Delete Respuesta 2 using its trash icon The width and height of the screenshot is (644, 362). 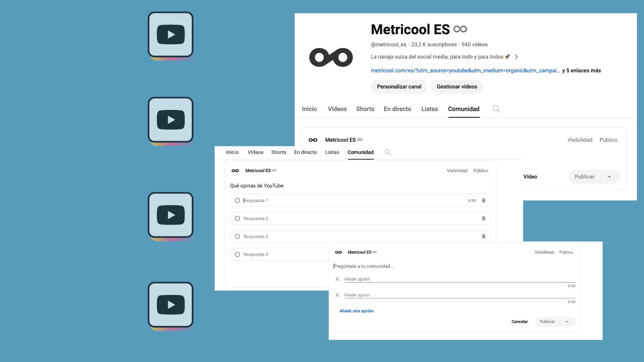coord(484,219)
